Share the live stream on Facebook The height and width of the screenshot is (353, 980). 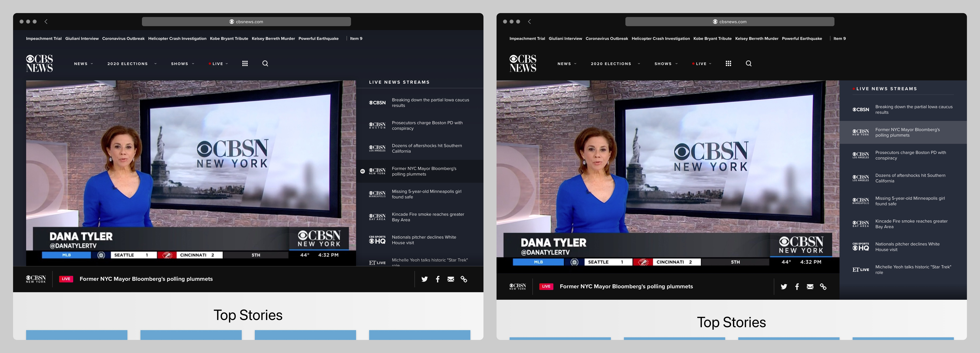(x=438, y=279)
